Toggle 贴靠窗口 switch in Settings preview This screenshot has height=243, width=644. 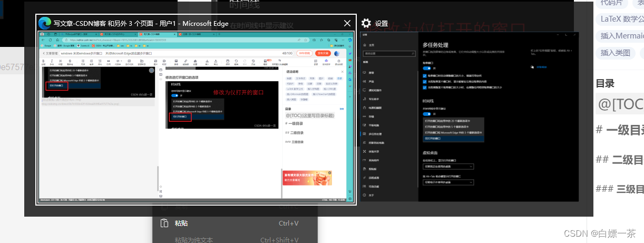(x=427, y=68)
